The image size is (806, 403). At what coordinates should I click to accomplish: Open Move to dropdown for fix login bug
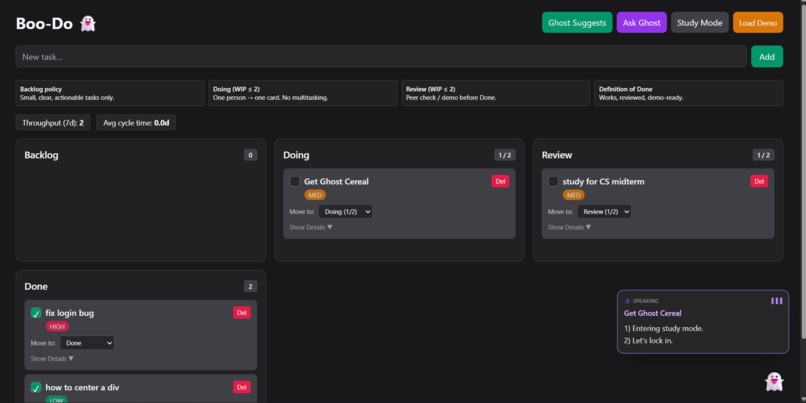[87, 343]
